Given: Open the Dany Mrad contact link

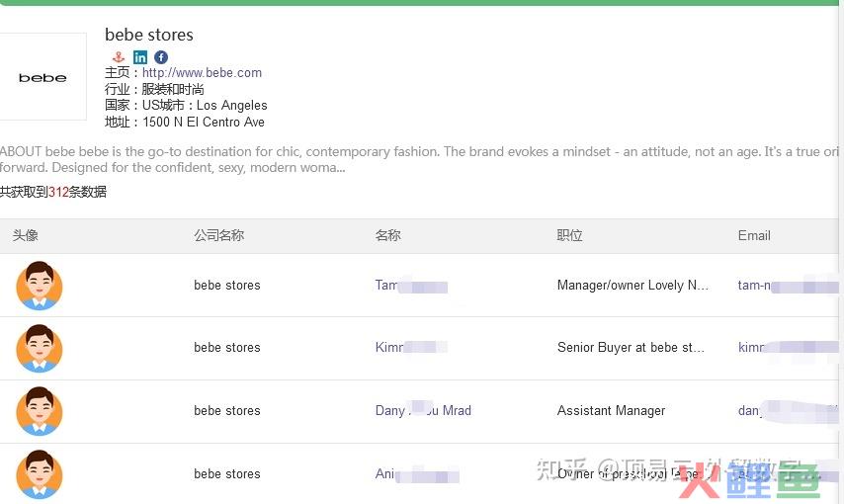Looking at the screenshot, I should coord(423,410).
